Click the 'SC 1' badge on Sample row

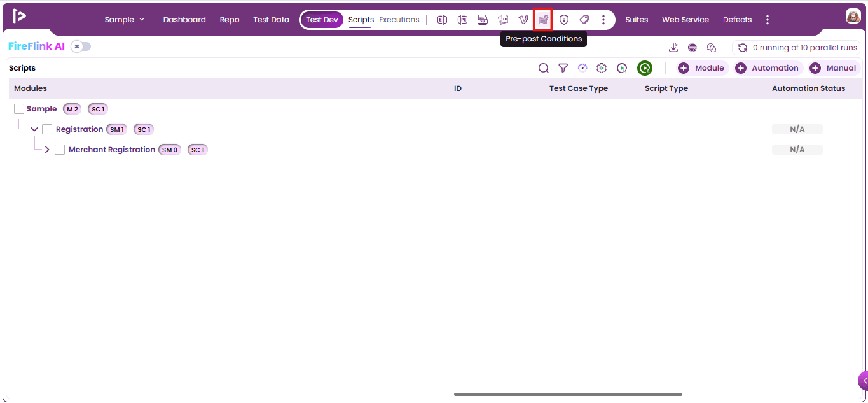click(98, 109)
